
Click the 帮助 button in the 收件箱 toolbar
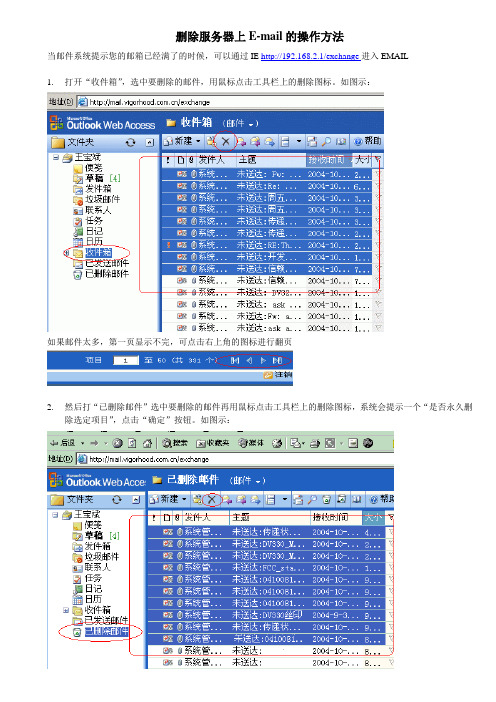tap(368, 141)
